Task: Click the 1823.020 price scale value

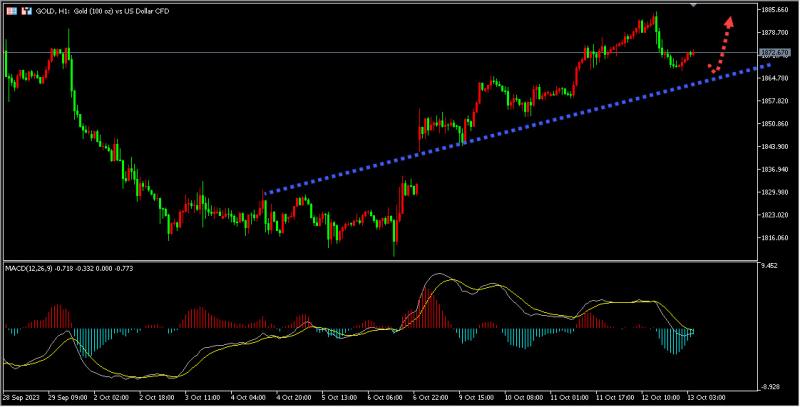Action: click(x=776, y=215)
